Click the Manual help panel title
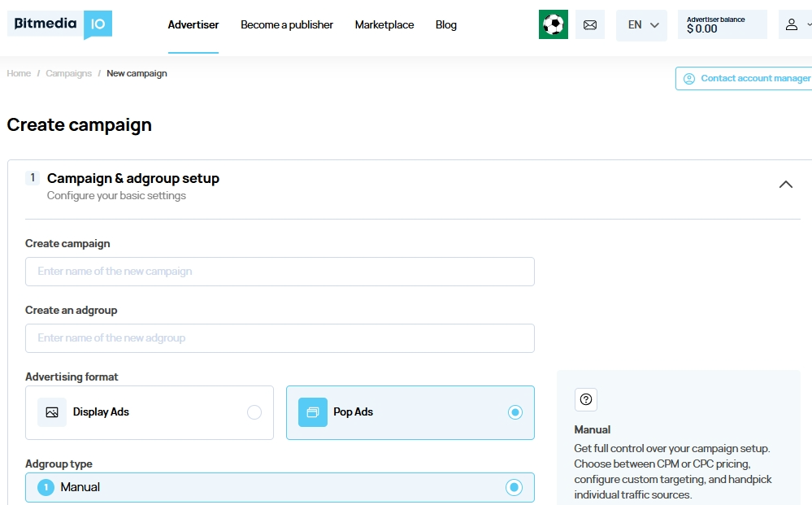Image resolution: width=812 pixels, height=505 pixels. click(593, 430)
